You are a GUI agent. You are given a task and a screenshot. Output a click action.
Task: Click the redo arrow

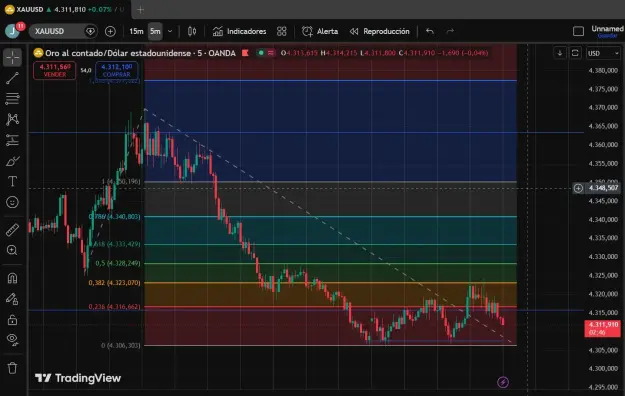[x=450, y=31]
